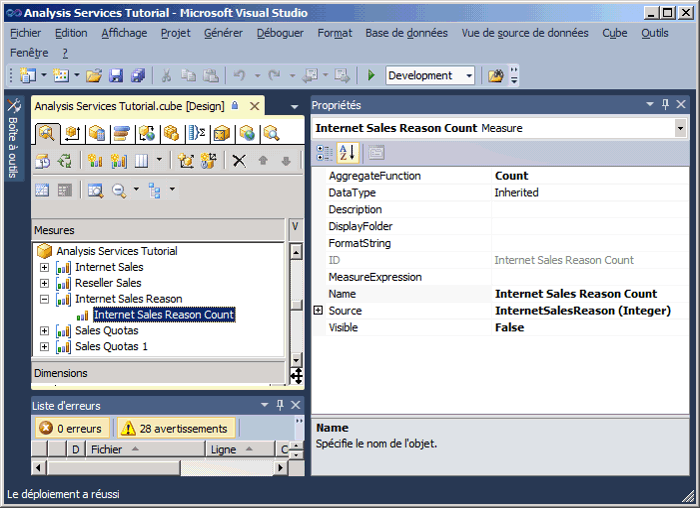Image resolution: width=700 pixels, height=508 pixels.
Task: Click the Name property value field
Action: [x=590, y=294]
